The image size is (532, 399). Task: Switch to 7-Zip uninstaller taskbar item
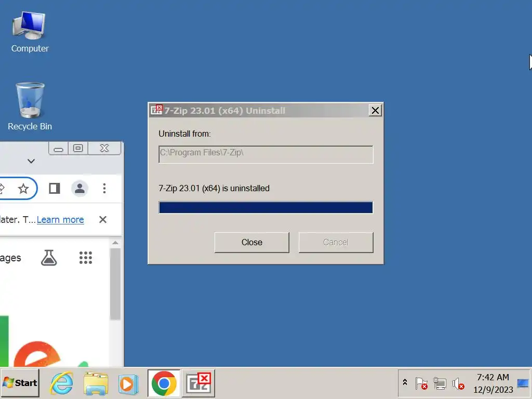pos(198,383)
